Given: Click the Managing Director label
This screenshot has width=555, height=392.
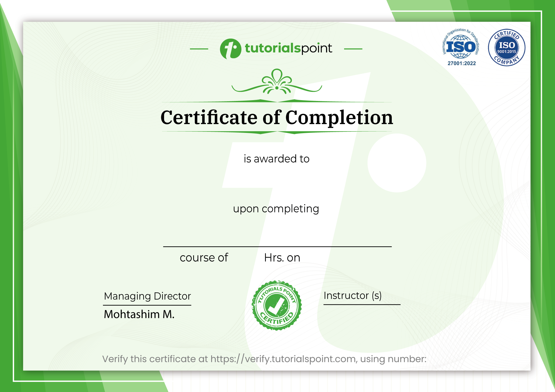Looking at the screenshot, I should (x=147, y=296).
